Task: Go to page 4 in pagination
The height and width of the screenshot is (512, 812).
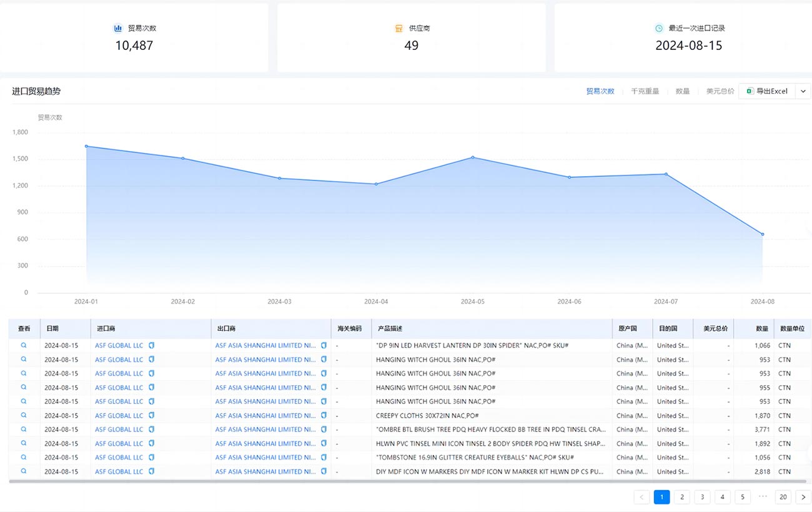Action: [722, 497]
